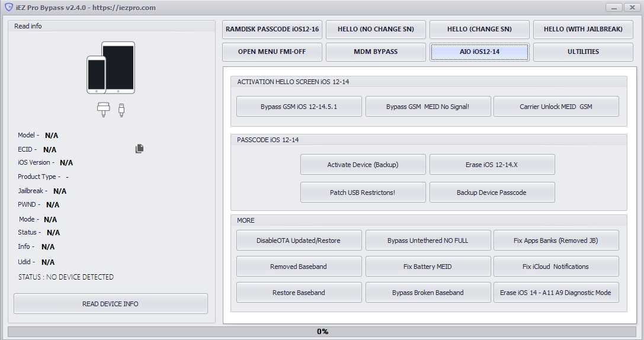Select the AIO iOS12-14 tab
This screenshot has height=340, width=644.
pyautogui.click(x=479, y=52)
